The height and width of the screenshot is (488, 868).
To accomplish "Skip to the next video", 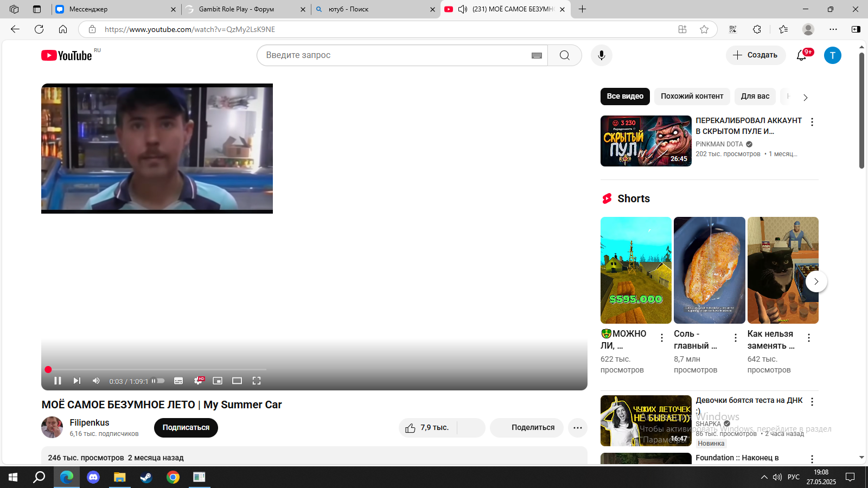I will pyautogui.click(x=77, y=381).
